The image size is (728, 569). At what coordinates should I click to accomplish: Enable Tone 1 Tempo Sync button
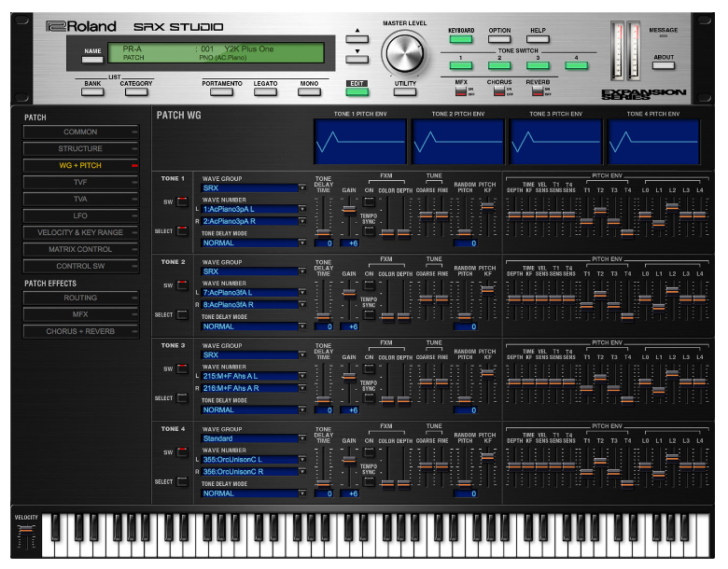[369, 230]
